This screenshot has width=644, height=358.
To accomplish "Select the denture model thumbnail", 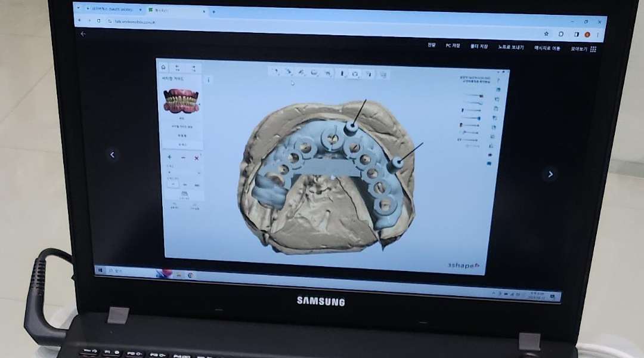I will pyautogui.click(x=181, y=101).
